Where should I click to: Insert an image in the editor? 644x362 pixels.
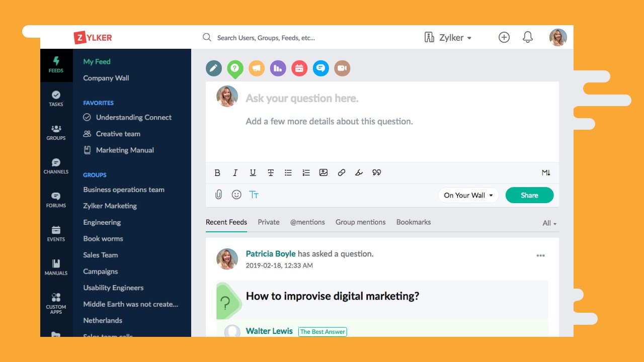[x=324, y=172]
